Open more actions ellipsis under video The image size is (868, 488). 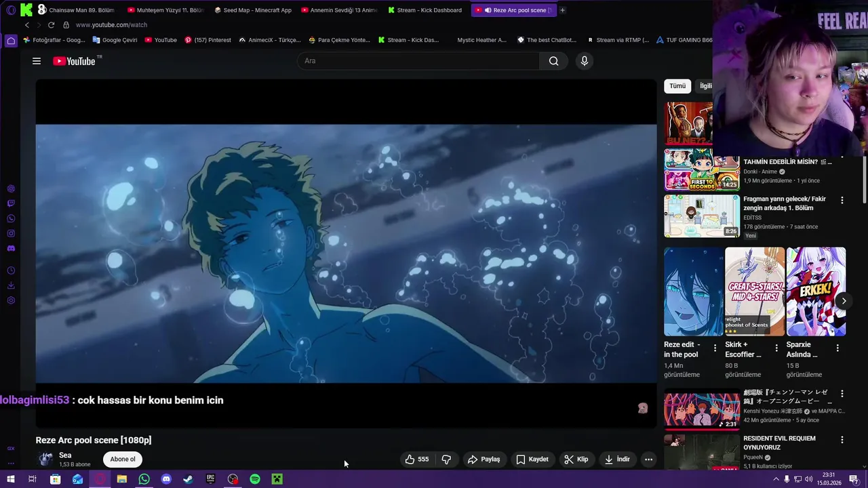point(648,460)
